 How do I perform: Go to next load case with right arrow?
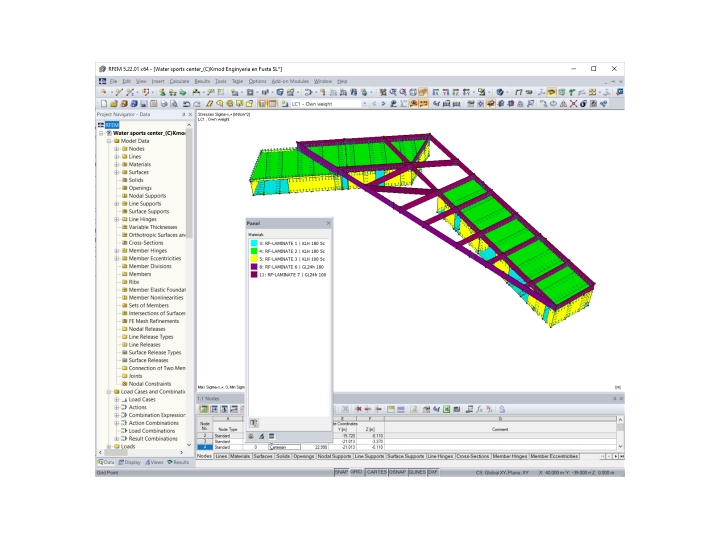pos(383,104)
